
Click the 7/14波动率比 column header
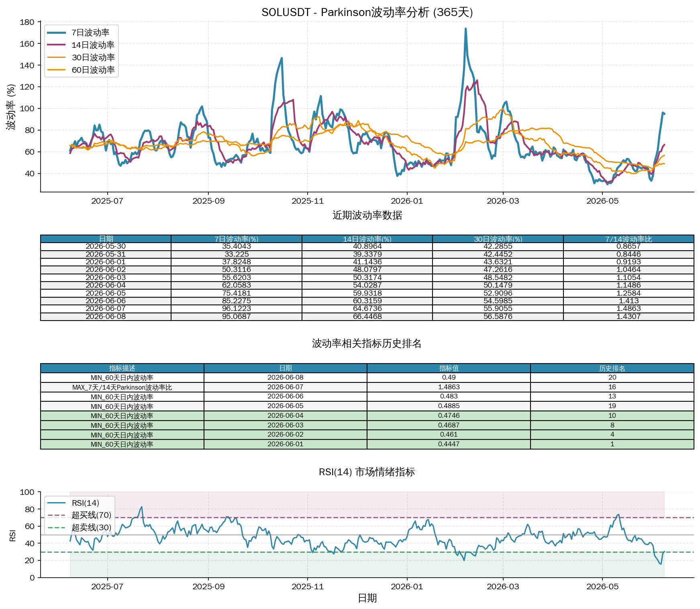coord(629,239)
